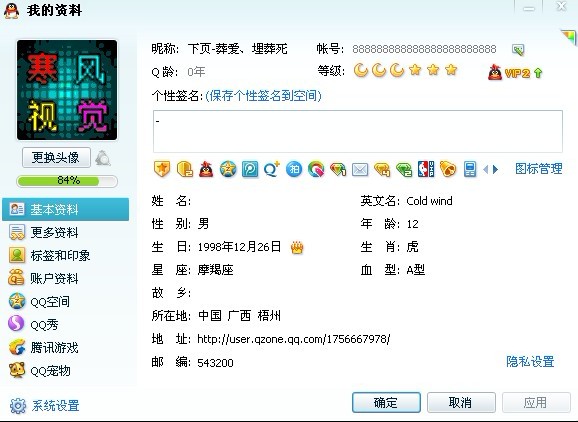Click the 更换头像 button

(56, 158)
